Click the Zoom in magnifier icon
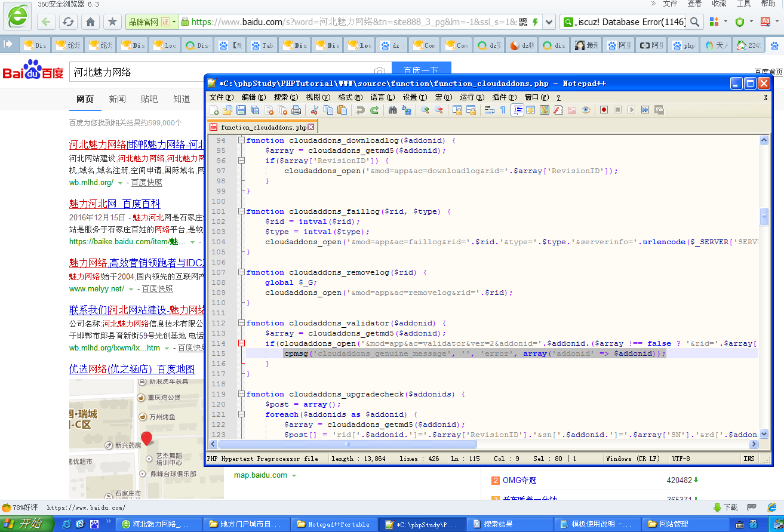The image size is (784, 532). (x=425, y=110)
